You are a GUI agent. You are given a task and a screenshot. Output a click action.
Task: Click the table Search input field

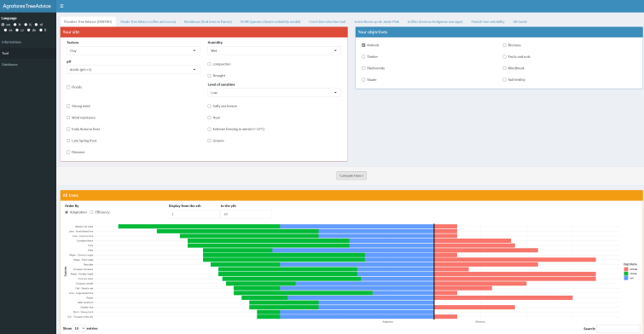pos(618,329)
